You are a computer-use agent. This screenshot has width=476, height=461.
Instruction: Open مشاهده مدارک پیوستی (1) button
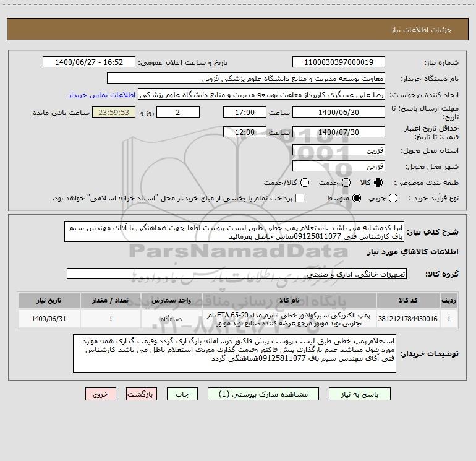(x=263, y=394)
